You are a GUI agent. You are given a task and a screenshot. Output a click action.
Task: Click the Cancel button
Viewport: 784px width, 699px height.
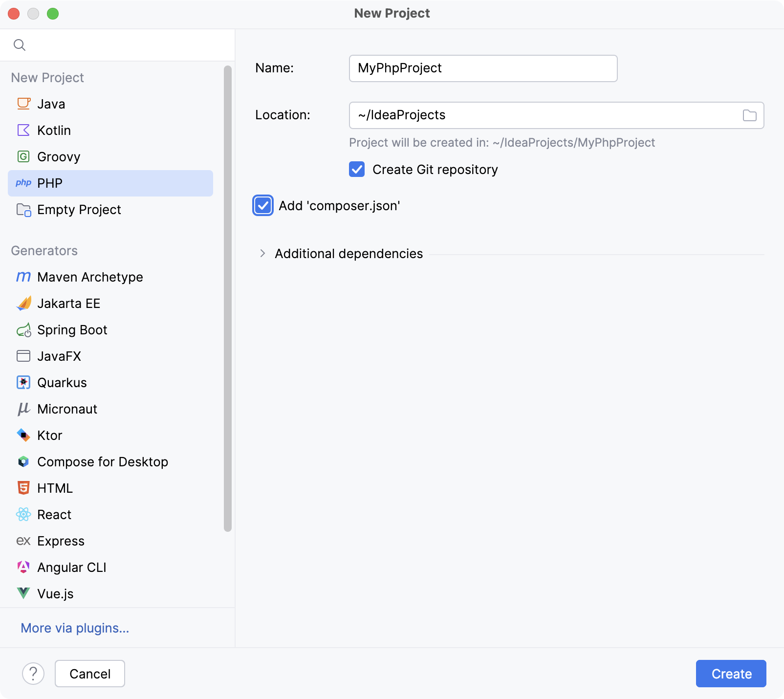(89, 674)
